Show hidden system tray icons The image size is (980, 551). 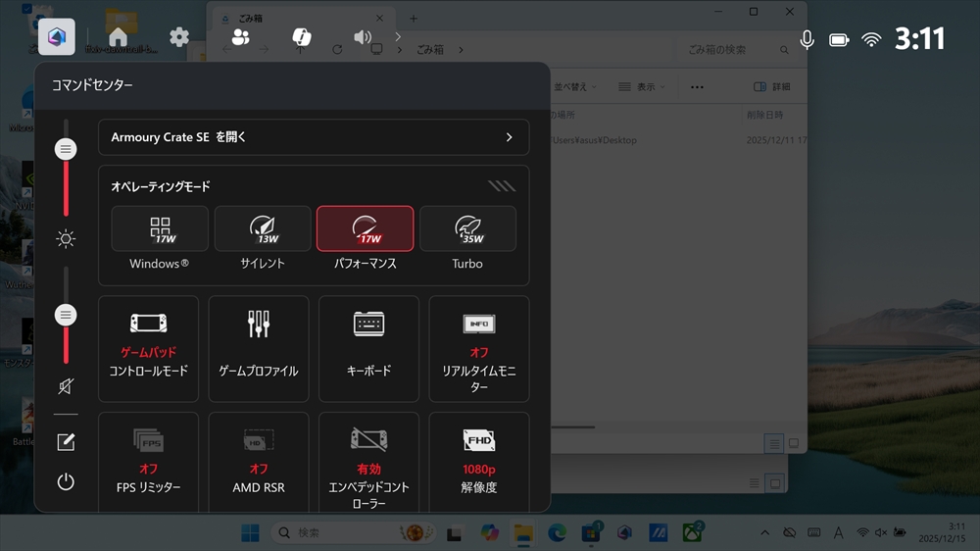[x=764, y=533]
